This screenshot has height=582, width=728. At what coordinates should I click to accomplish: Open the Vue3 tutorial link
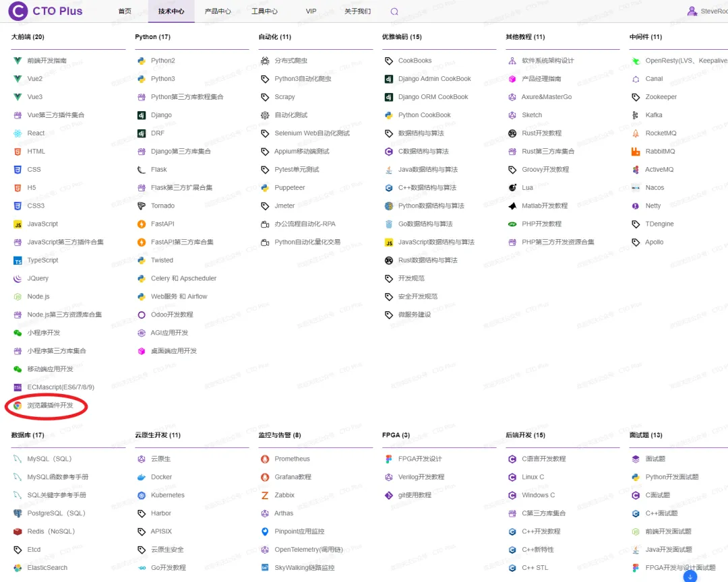[x=35, y=97]
